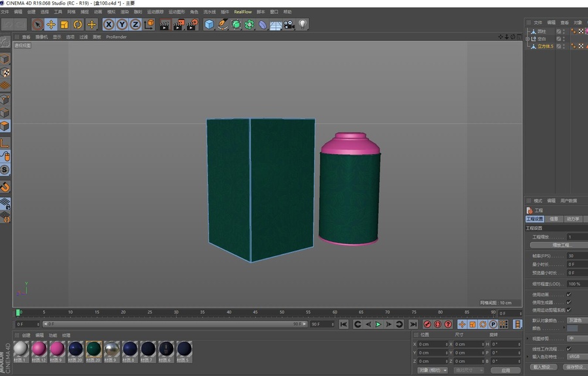This screenshot has width=588, height=376.
Task: Select the 圆柱 object in object manager
Action: [541, 31]
